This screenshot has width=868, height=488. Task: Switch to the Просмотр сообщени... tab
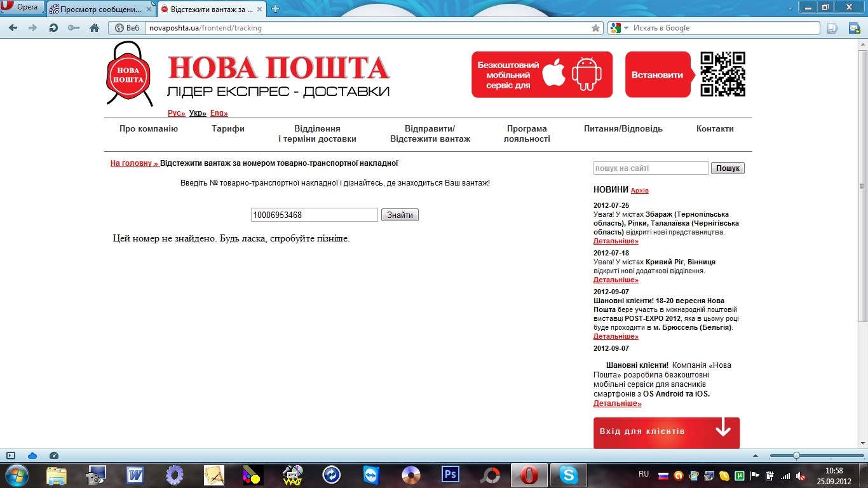click(x=100, y=9)
